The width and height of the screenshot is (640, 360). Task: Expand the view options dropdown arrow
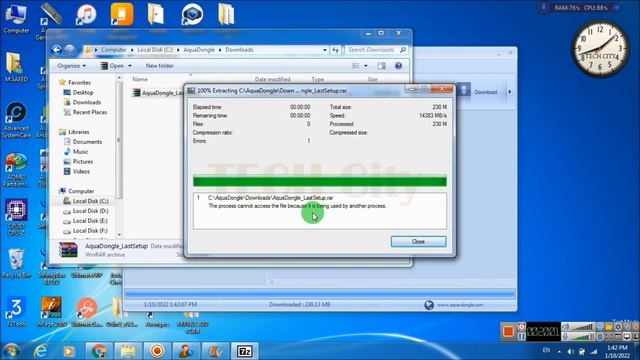coord(366,66)
